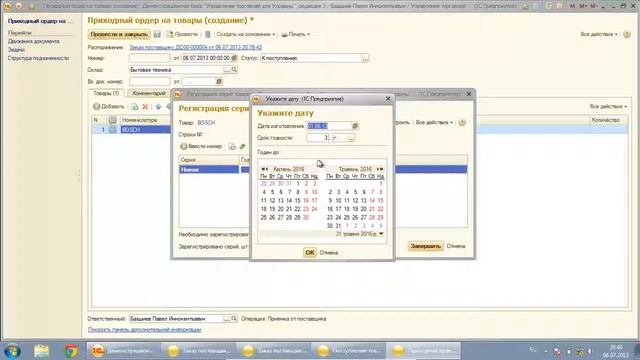Image resolution: width=640 pixels, height=360 pixels.
Task: Select April 15 in the Квітень calendar
Action: click(x=298, y=201)
